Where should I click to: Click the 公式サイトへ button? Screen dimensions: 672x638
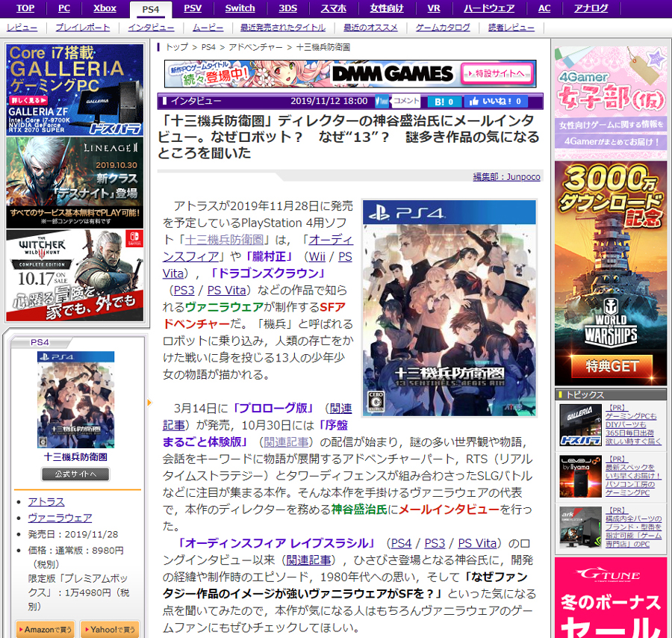click(x=75, y=474)
